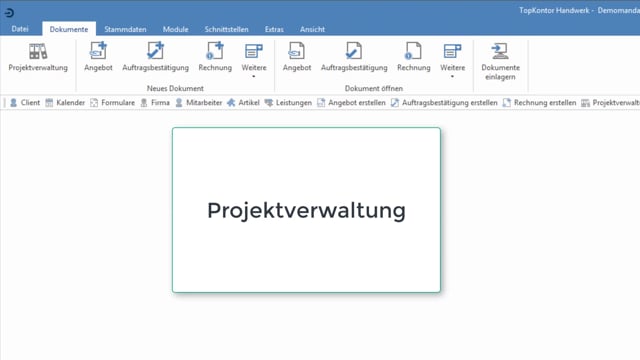Create a new Auftragsbestätigung document
This screenshot has height=360, width=640.
(x=155, y=58)
